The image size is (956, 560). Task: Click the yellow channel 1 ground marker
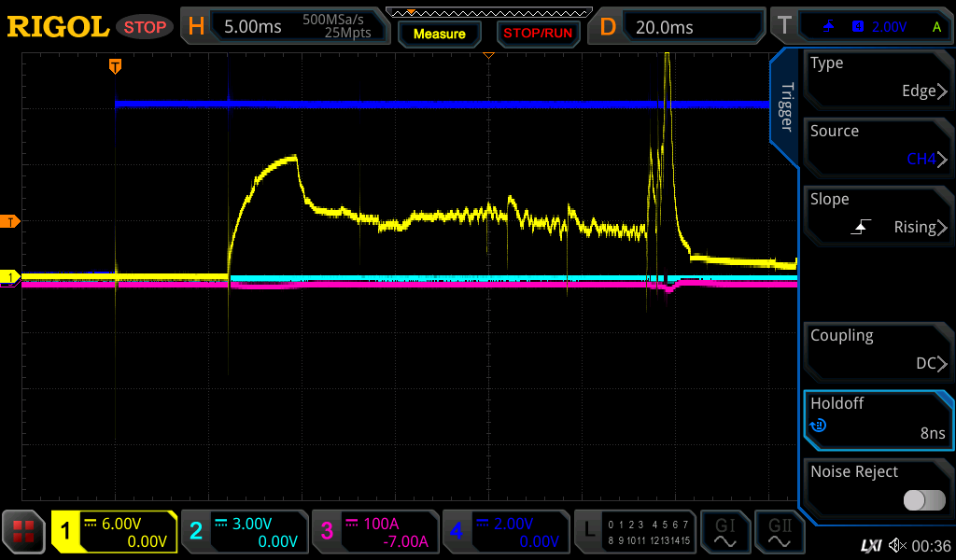click(11, 277)
